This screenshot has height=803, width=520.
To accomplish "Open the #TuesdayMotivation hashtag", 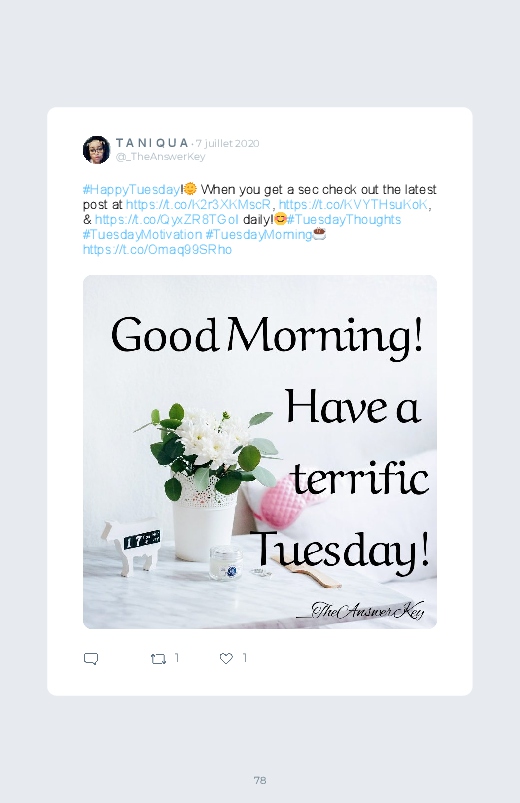I will coord(142,235).
